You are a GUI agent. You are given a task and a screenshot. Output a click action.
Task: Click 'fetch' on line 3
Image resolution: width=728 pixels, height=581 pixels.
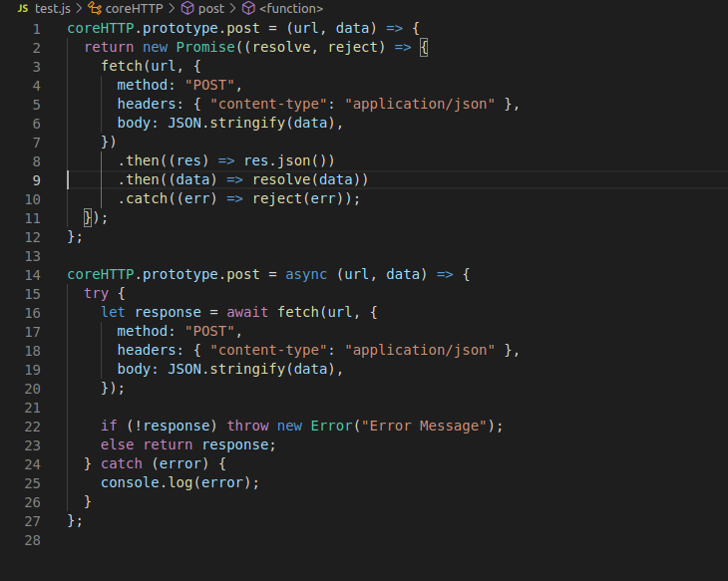pos(122,67)
